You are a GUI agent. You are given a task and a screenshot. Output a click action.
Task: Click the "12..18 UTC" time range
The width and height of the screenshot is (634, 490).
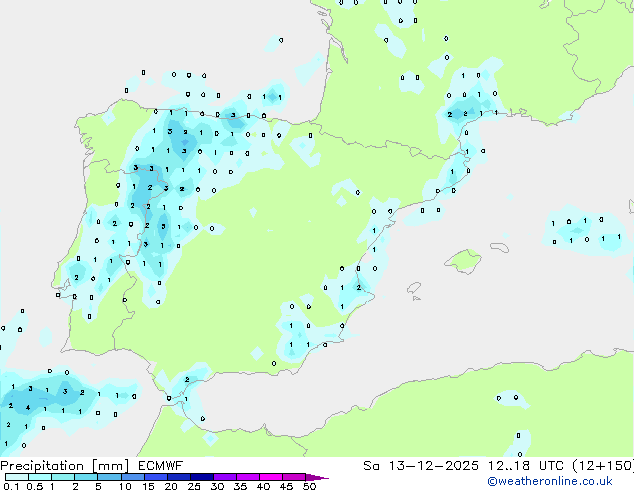point(526,466)
